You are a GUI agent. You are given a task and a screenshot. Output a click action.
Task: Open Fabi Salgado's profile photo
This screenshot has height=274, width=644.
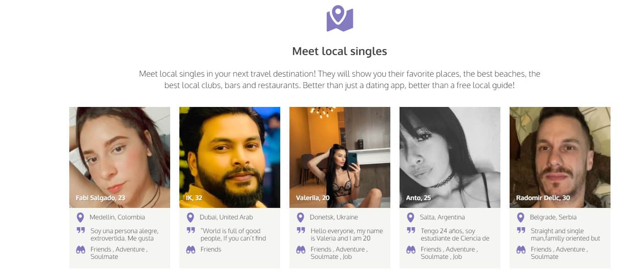[x=120, y=157]
